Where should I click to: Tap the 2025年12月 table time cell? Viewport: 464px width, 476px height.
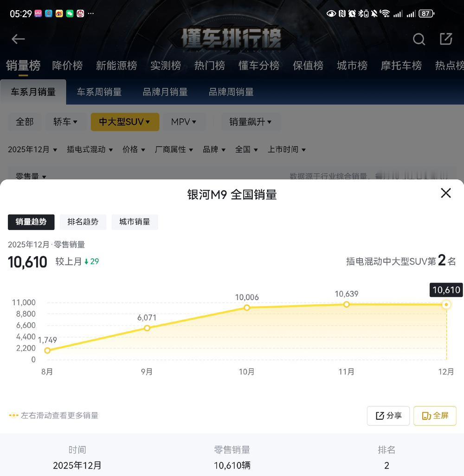(77, 465)
